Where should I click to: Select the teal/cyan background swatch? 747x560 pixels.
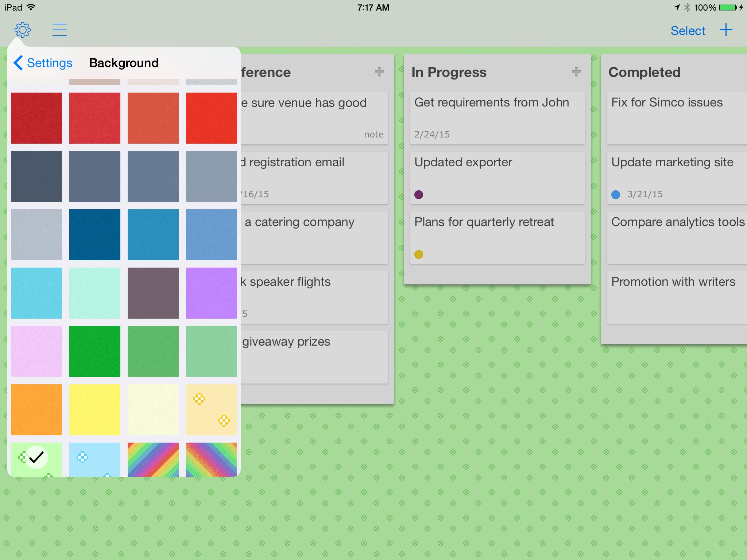click(x=36, y=292)
